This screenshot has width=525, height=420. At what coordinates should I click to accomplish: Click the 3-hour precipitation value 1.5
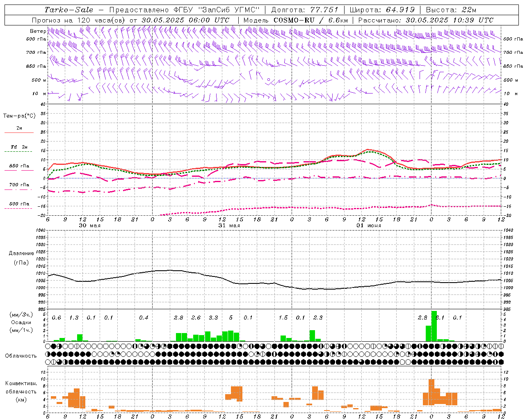283,318
